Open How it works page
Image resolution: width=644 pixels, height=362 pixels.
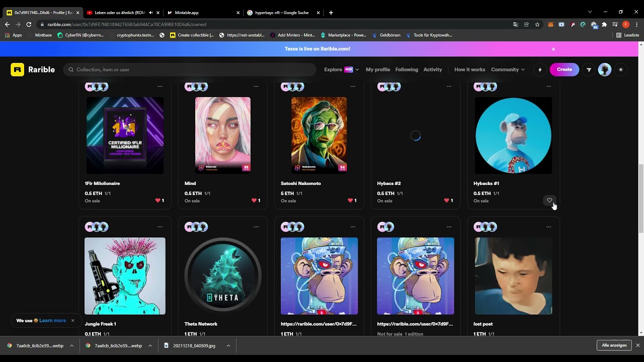pyautogui.click(x=469, y=69)
